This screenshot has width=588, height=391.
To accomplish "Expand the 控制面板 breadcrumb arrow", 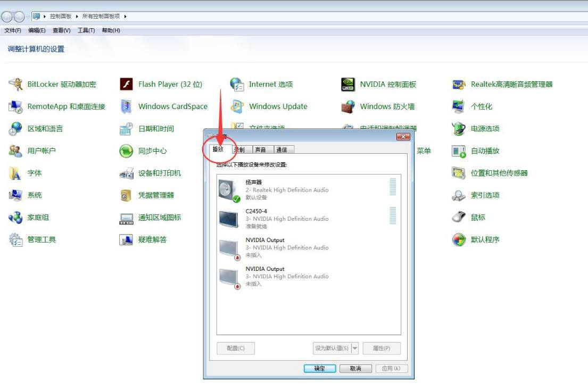I will 77,16.
